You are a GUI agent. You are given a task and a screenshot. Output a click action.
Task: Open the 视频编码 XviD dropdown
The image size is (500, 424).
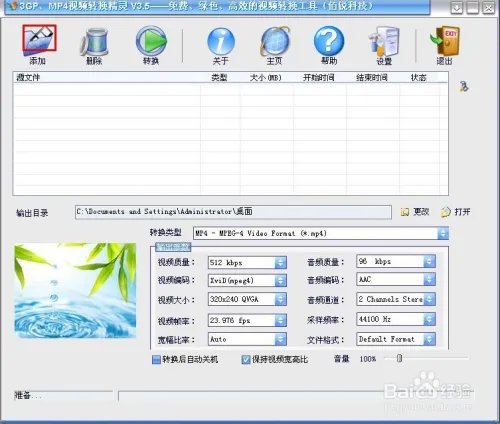(x=281, y=281)
